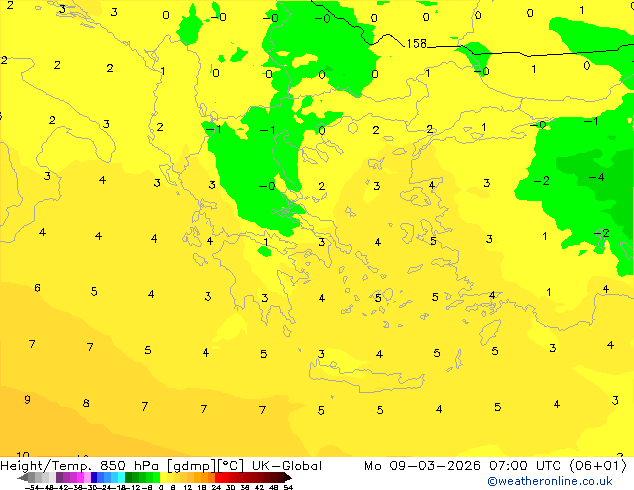Select the Height/Temp. 850 hPa title text

(x=80, y=466)
